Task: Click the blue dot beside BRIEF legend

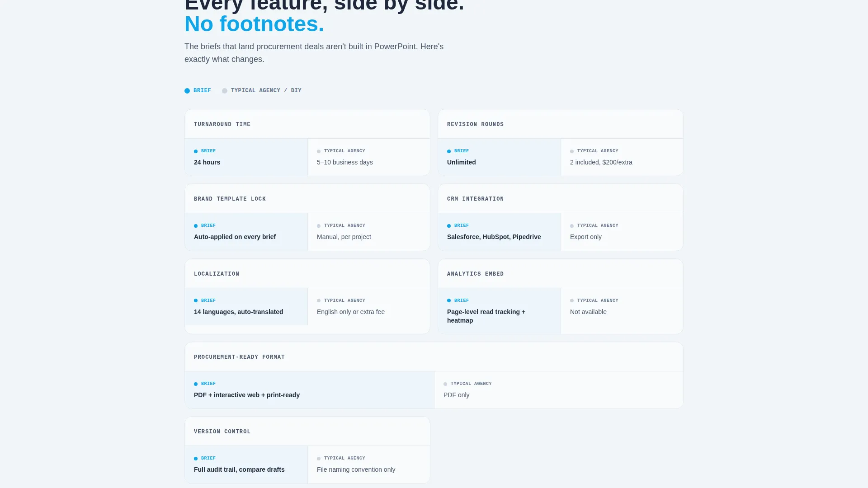Action: coord(187,91)
